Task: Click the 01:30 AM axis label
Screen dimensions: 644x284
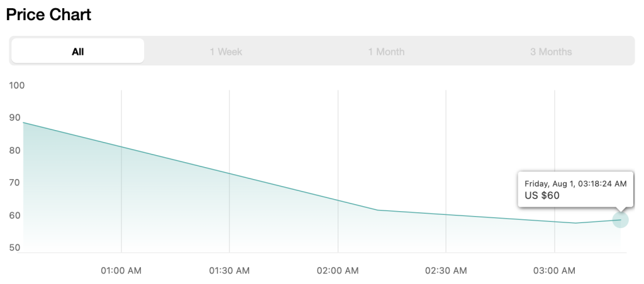Action: (229, 270)
